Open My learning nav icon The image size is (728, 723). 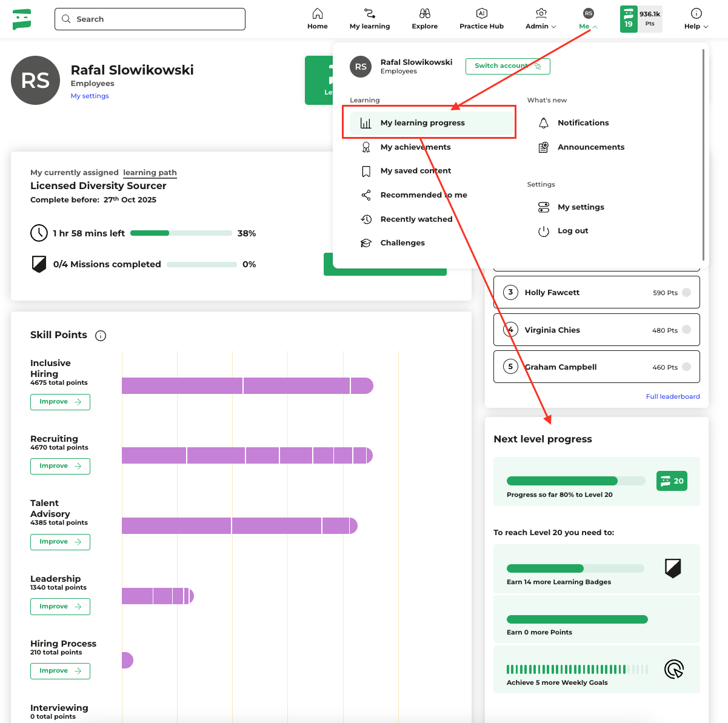pos(370,13)
